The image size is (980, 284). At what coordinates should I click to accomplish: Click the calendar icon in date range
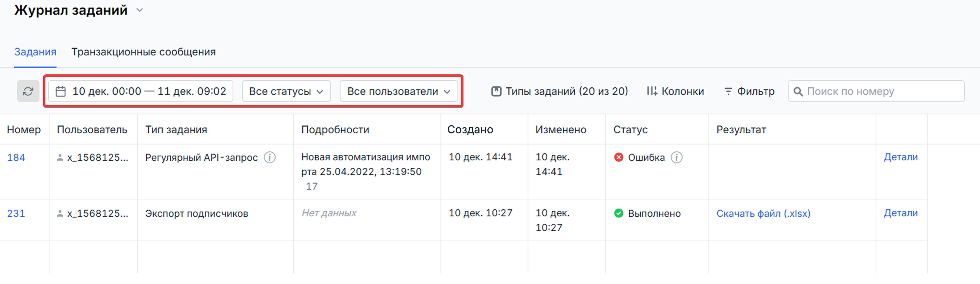[61, 91]
